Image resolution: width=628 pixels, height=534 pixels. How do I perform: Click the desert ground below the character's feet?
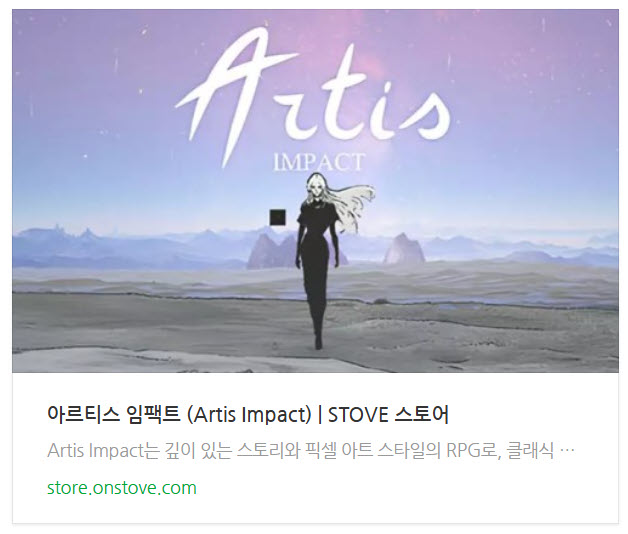coord(318,359)
